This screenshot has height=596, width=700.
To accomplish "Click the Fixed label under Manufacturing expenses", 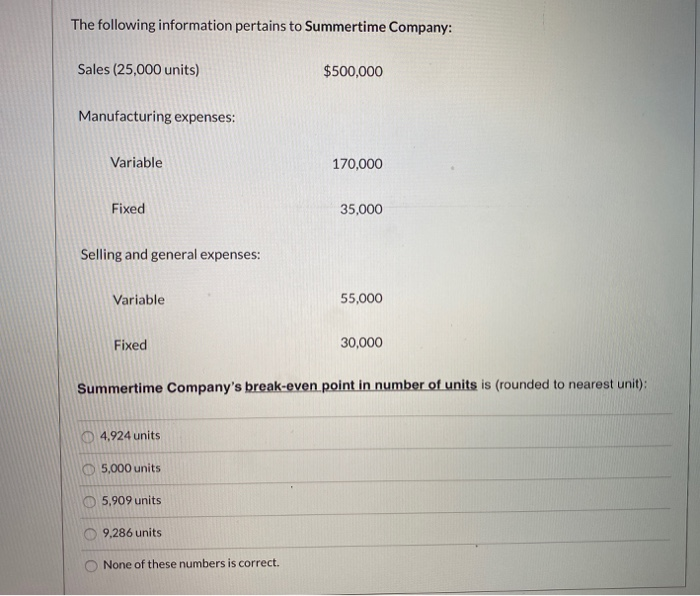I will (x=128, y=209).
